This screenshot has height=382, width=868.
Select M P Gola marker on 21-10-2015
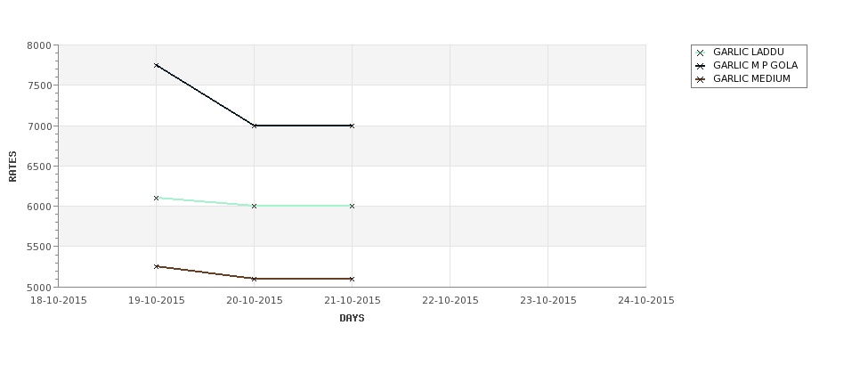(x=352, y=126)
